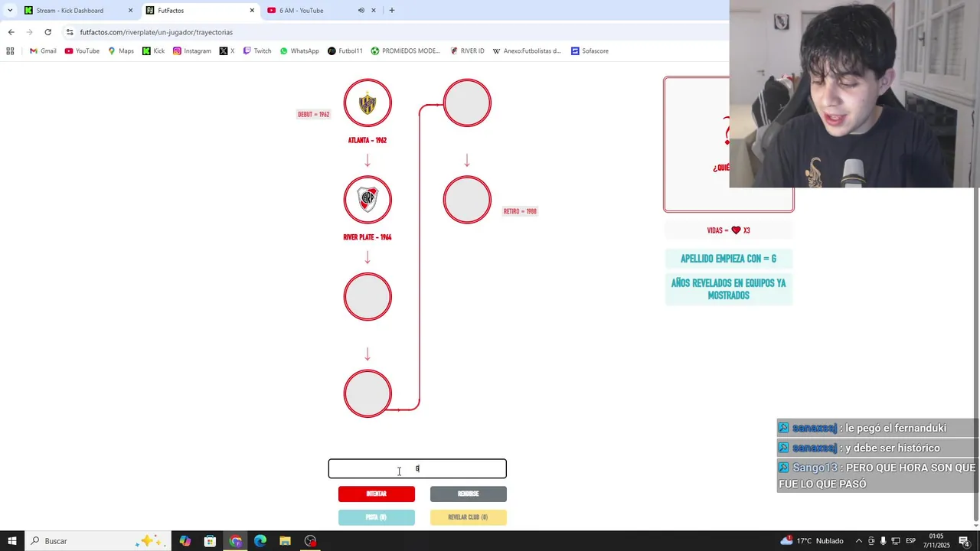Click the Atlanta club crest circle
The image size is (980, 551).
point(367,103)
